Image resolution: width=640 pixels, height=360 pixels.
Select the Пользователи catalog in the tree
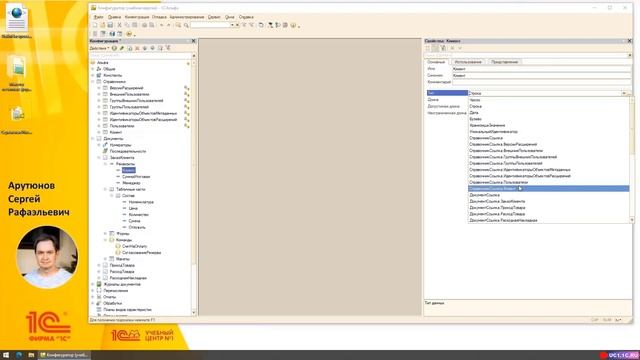pyautogui.click(x=122, y=126)
